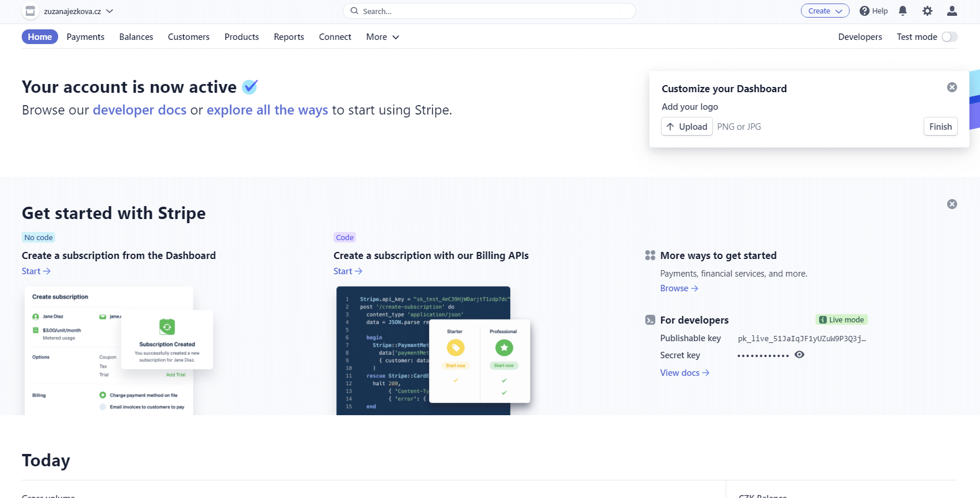Switch to the Payments tab
This screenshot has width=980, height=498.
[x=85, y=37]
